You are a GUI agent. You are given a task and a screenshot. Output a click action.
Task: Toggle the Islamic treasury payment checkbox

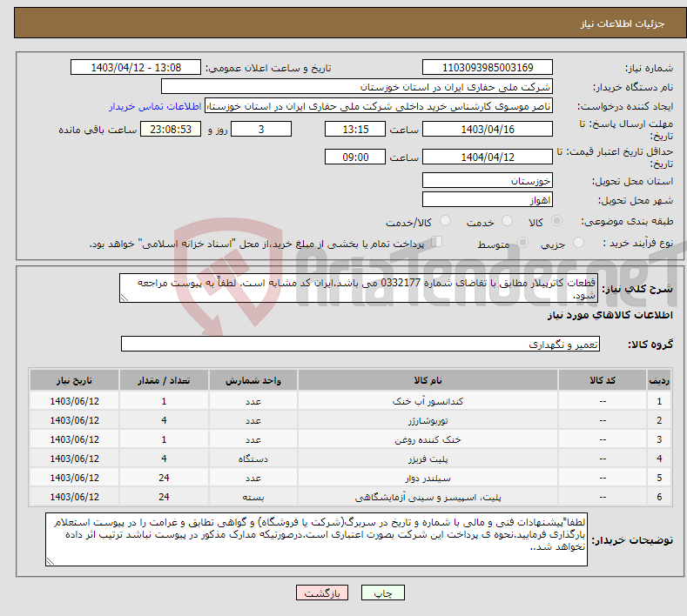click(437, 242)
